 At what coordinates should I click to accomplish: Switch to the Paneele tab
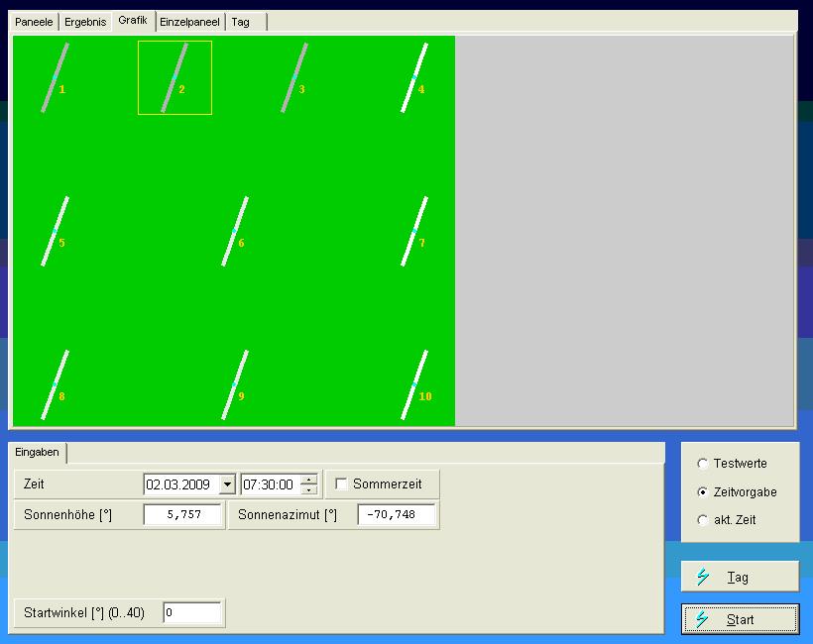pyautogui.click(x=35, y=22)
